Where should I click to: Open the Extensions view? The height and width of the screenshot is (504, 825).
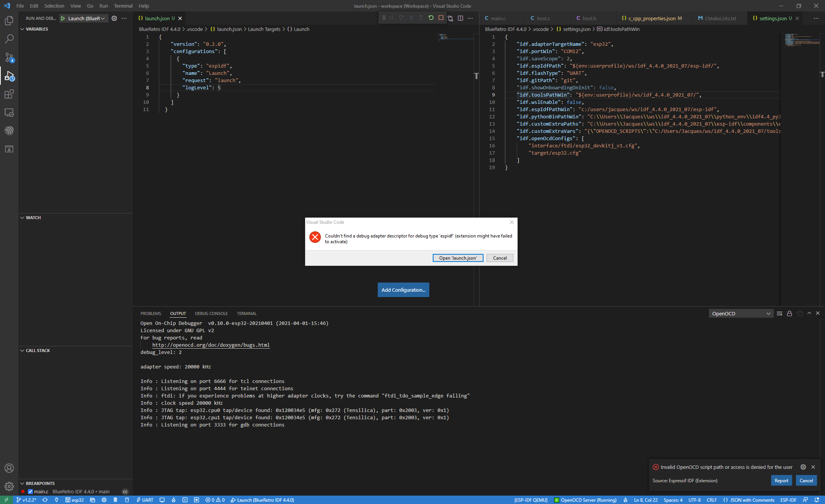[x=9, y=94]
